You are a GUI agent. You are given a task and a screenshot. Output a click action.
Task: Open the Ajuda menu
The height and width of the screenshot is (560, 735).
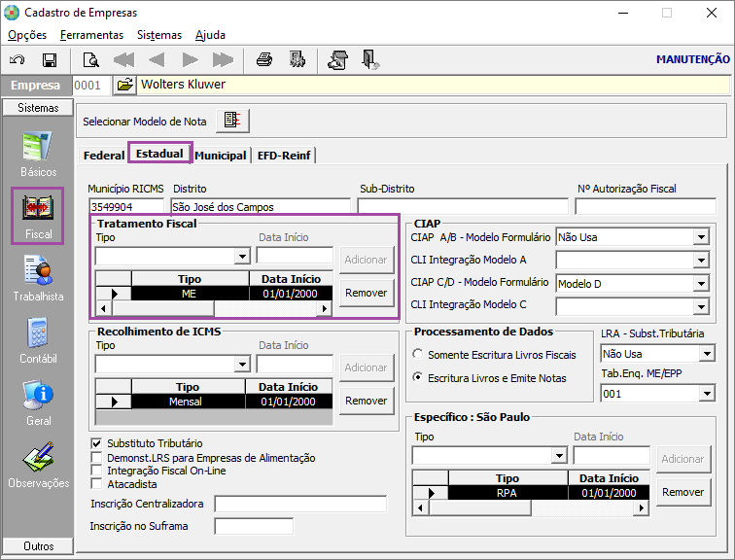[210, 35]
